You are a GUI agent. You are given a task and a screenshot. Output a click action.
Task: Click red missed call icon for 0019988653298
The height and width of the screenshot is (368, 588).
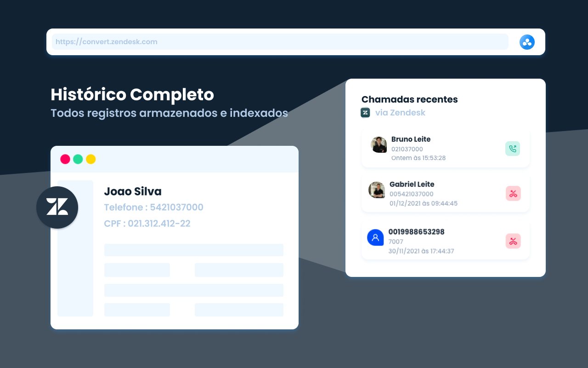[x=513, y=241]
